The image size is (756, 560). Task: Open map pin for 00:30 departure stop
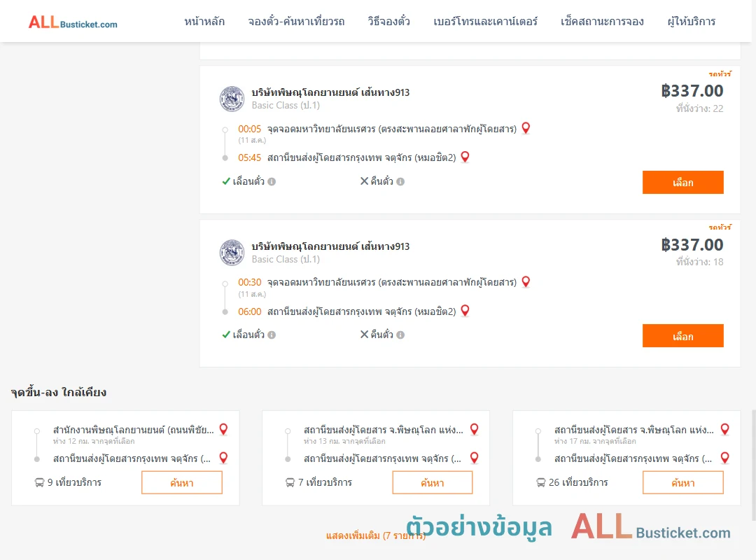(x=526, y=281)
